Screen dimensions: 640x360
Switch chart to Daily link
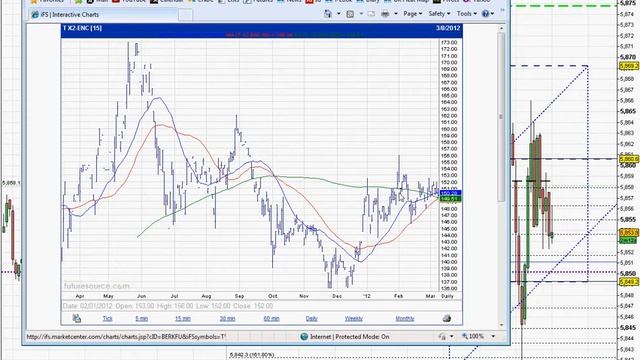click(311, 319)
